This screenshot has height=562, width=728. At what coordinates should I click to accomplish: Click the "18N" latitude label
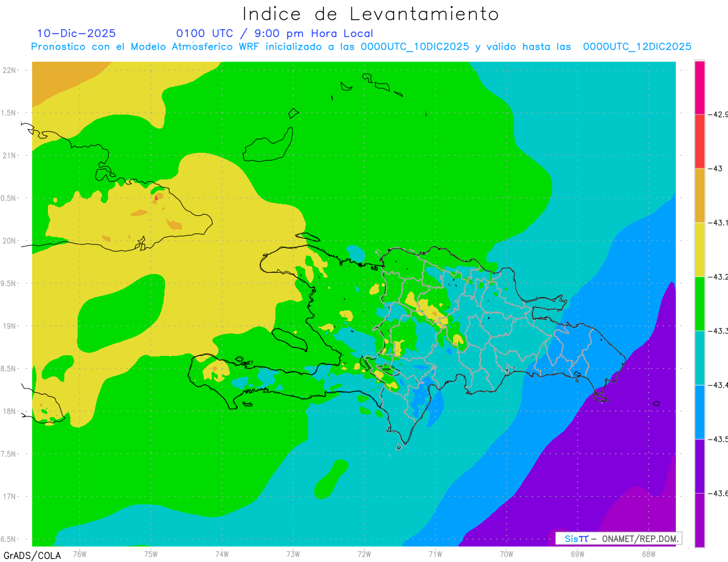10,411
